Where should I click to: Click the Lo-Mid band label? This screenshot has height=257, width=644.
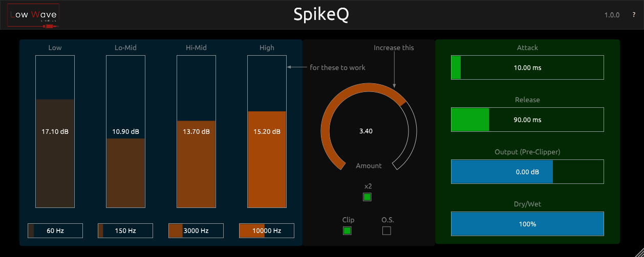click(x=125, y=48)
